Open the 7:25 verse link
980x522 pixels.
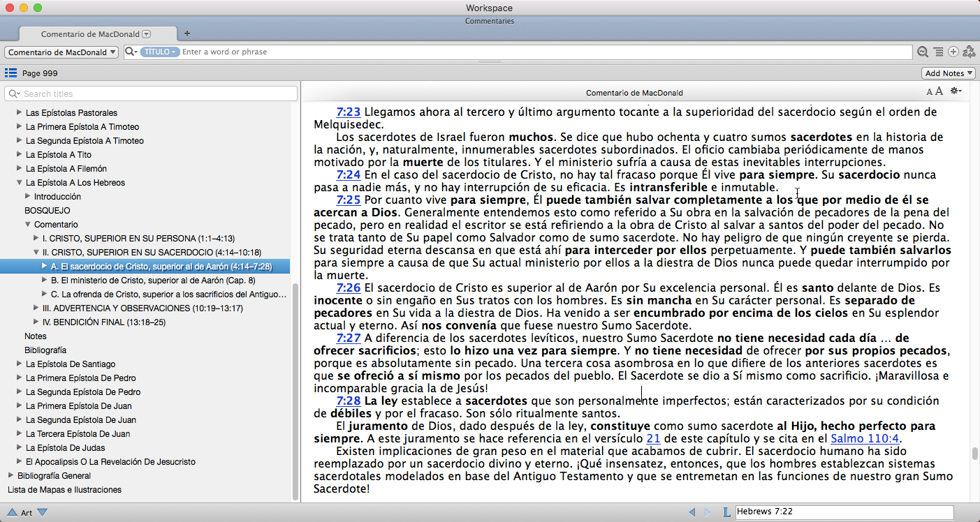(349, 200)
